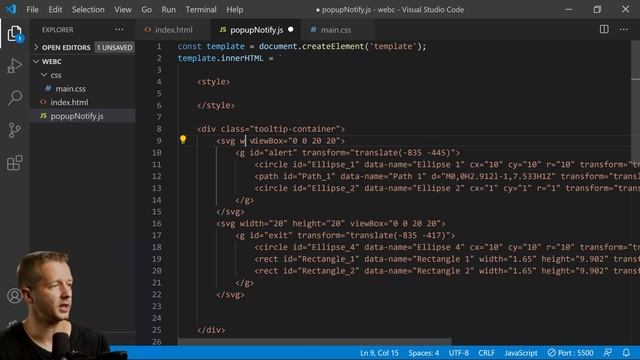Open View menu

pos(122,9)
